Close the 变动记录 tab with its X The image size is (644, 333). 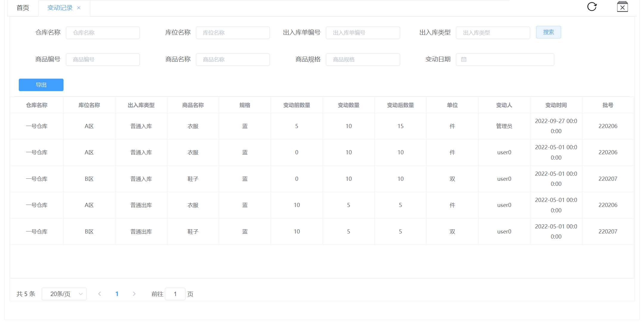coord(79,8)
